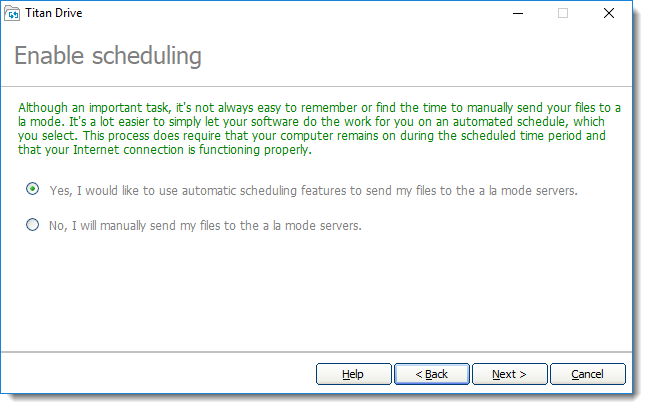Close the Titan Drive dialog

click(x=608, y=14)
